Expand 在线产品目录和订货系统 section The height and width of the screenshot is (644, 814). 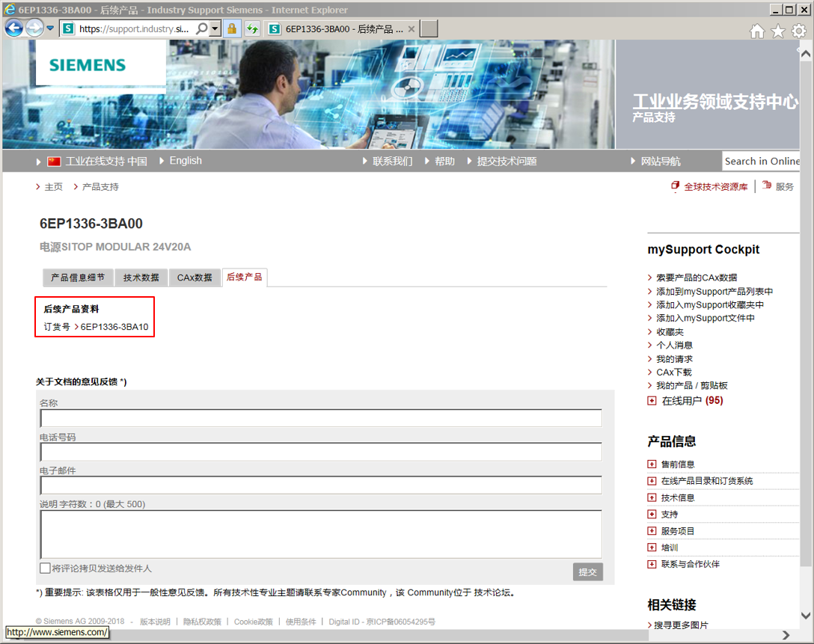[652, 480]
